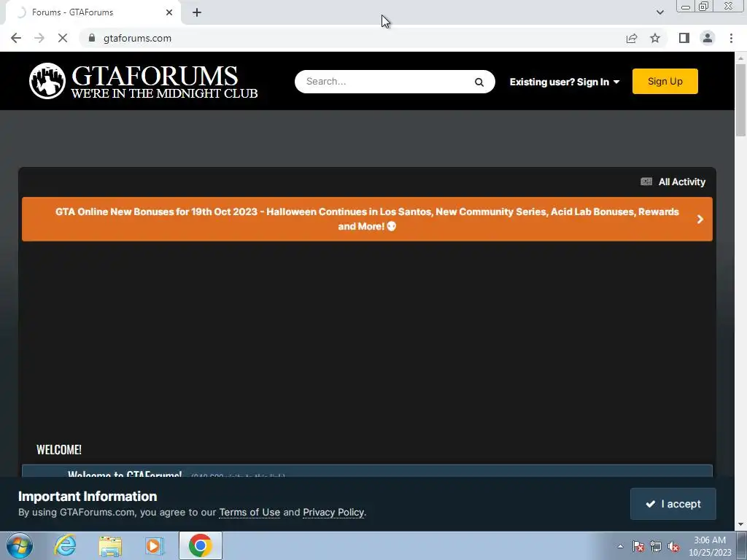The height and width of the screenshot is (560, 747).
Task: Click the WELCOME! section heading
Action: [x=59, y=449]
